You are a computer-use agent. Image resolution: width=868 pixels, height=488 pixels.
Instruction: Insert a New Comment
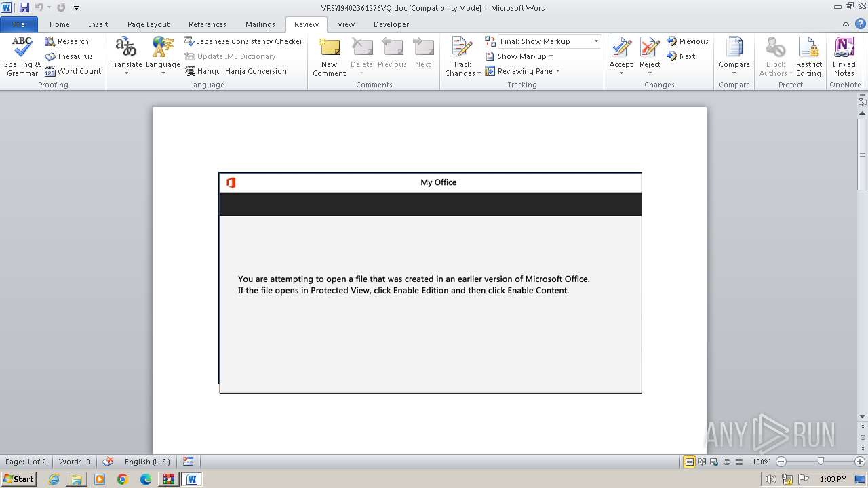point(329,56)
